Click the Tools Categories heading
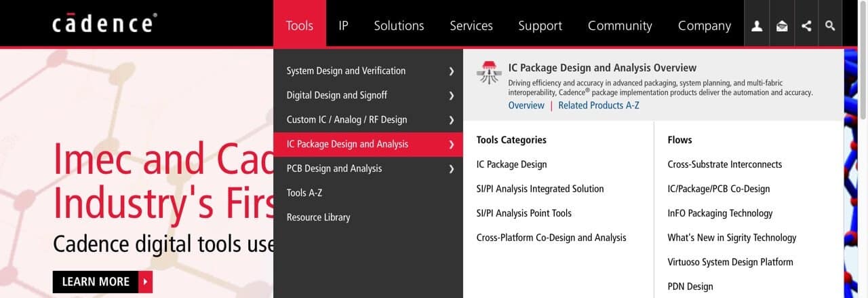Viewport: 868px width, 298px height. pos(511,140)
